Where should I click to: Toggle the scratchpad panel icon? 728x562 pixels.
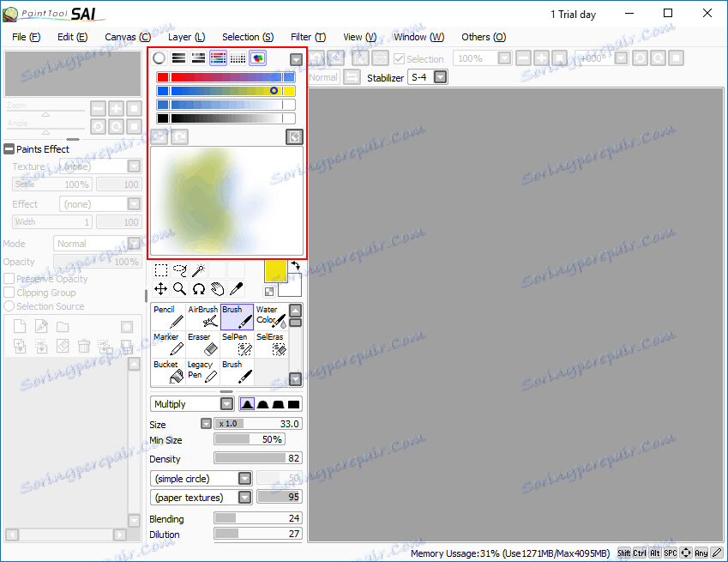click(258, 58)
